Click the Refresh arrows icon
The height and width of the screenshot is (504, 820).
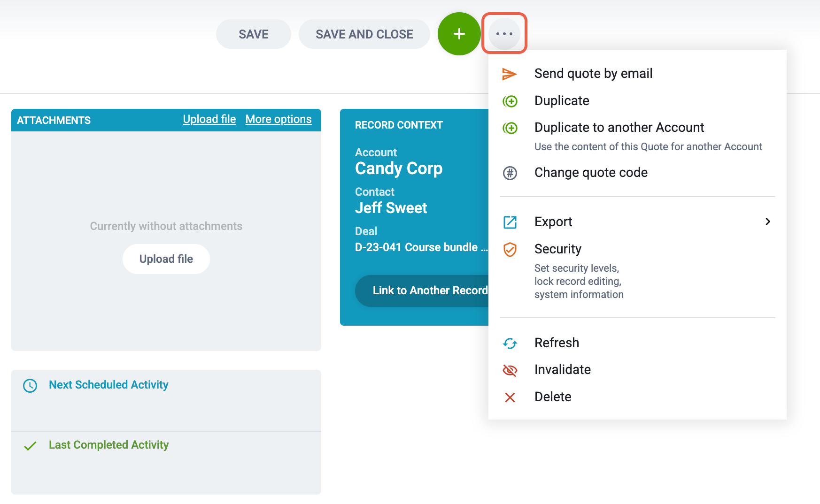pyautogui.click(x=510, y=344)
